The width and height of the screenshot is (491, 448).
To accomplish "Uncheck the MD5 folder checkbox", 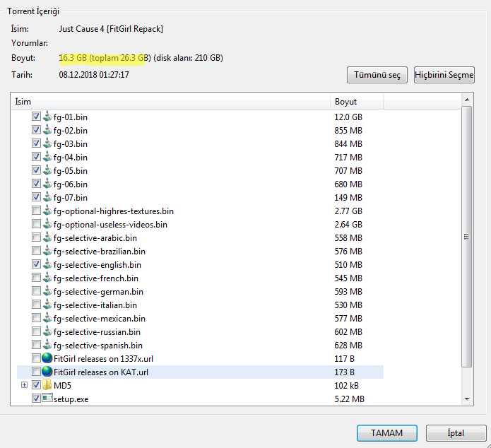I will (x=36, y=385).
